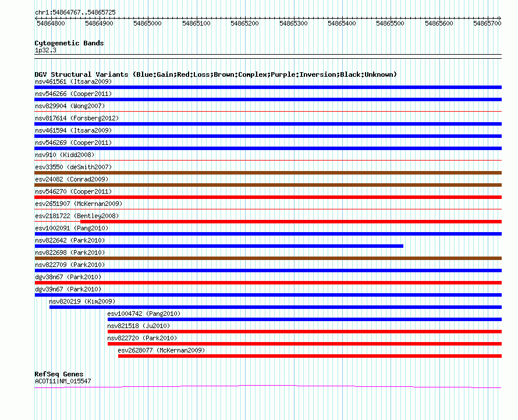
Task: Select the red bar for nsv821518
Action: [304, 332]
